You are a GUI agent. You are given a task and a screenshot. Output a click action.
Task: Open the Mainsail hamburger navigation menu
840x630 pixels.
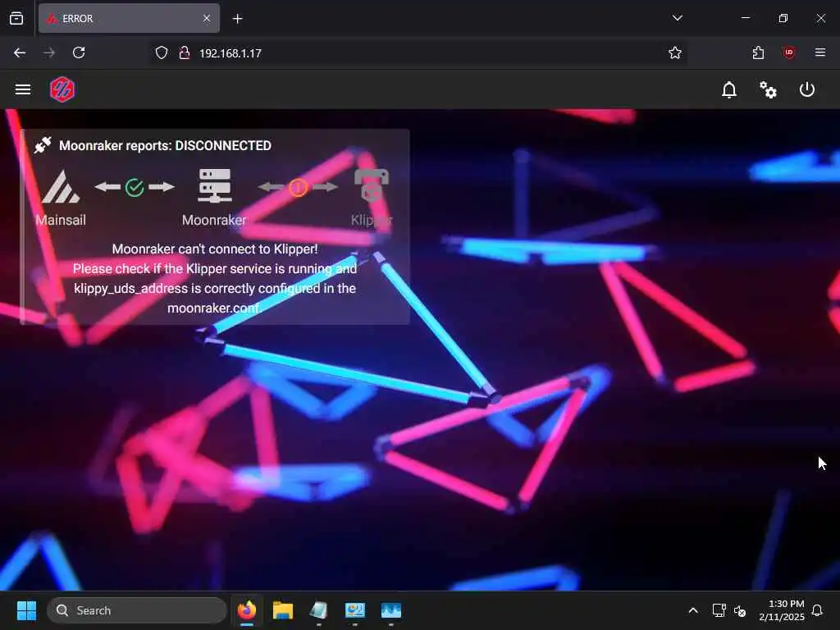point(22,89)
